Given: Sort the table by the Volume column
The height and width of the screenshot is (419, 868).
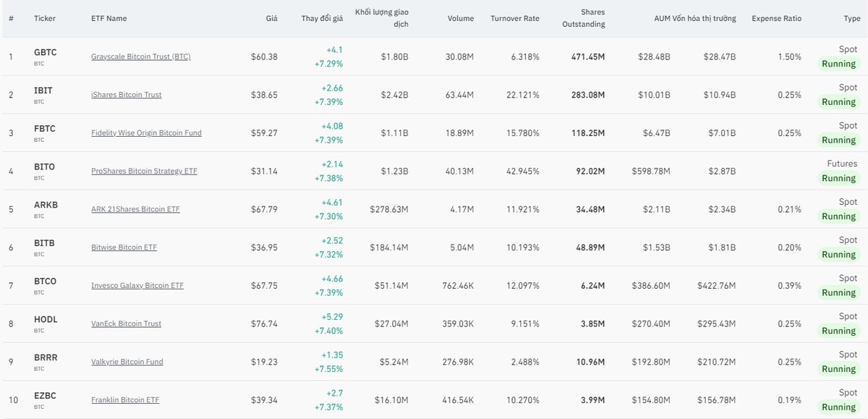Looking at the screenshot, I should coord(460,18).
